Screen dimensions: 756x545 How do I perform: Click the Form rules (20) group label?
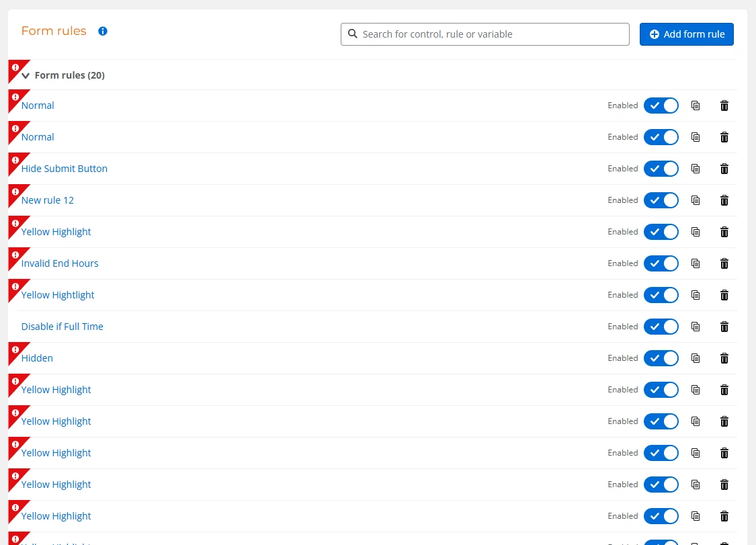click(x=69, y=75)
